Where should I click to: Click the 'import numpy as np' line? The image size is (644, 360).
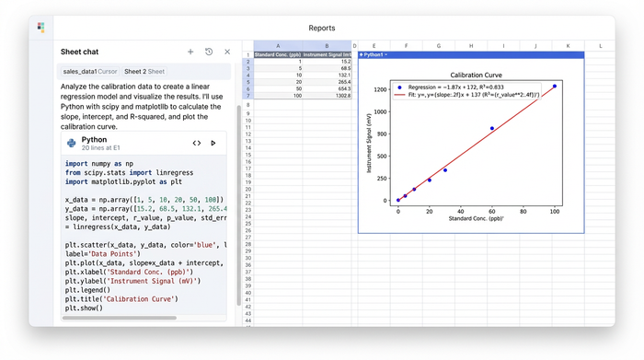coord(99,164)
